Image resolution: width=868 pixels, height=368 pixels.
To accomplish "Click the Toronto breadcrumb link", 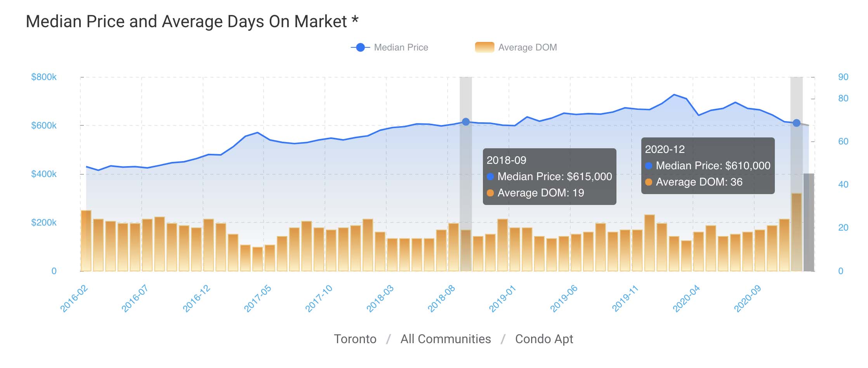I will (x=355, y=339).
